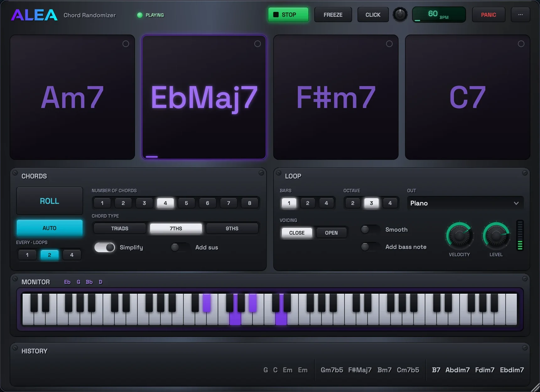540x392 pixels.
Task: Set loop bars to 4
Action: coord(326,203)
